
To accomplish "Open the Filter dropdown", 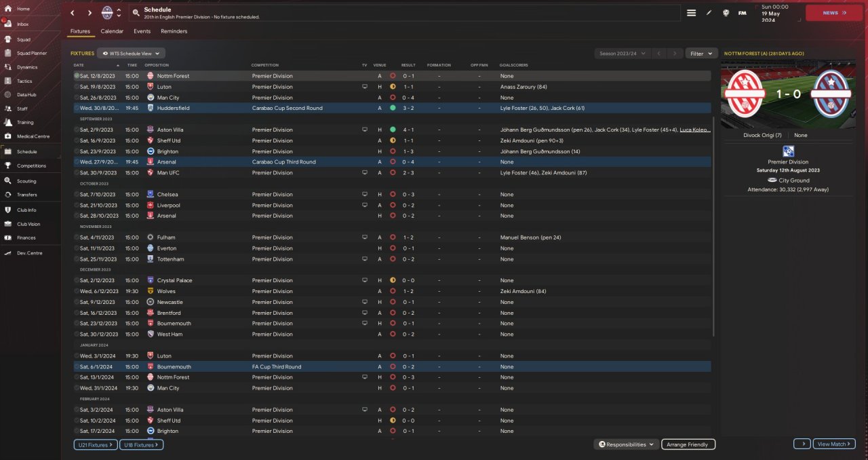I will coord(701,53).
